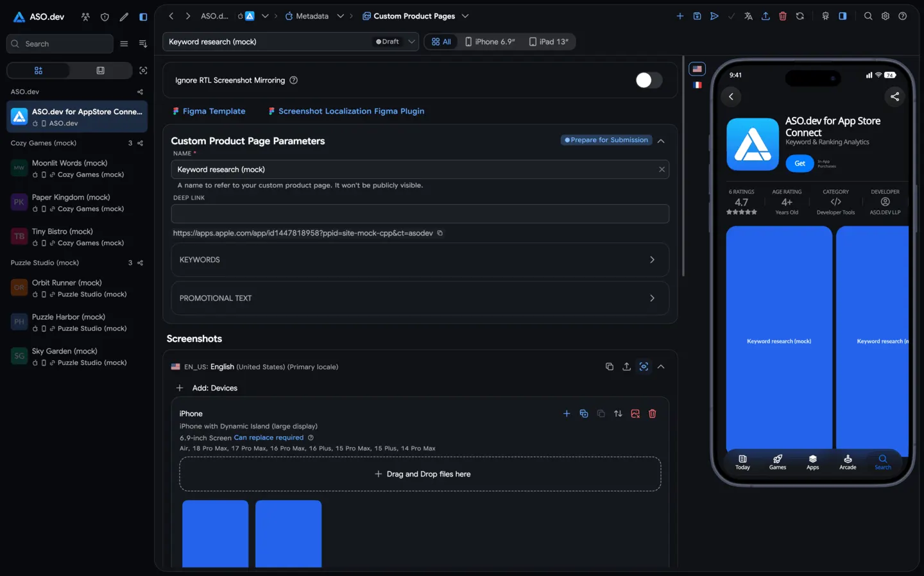Open the Figma Template link

(209, 111)
